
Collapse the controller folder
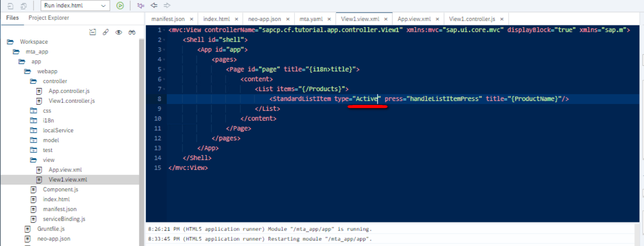point(33,81)
